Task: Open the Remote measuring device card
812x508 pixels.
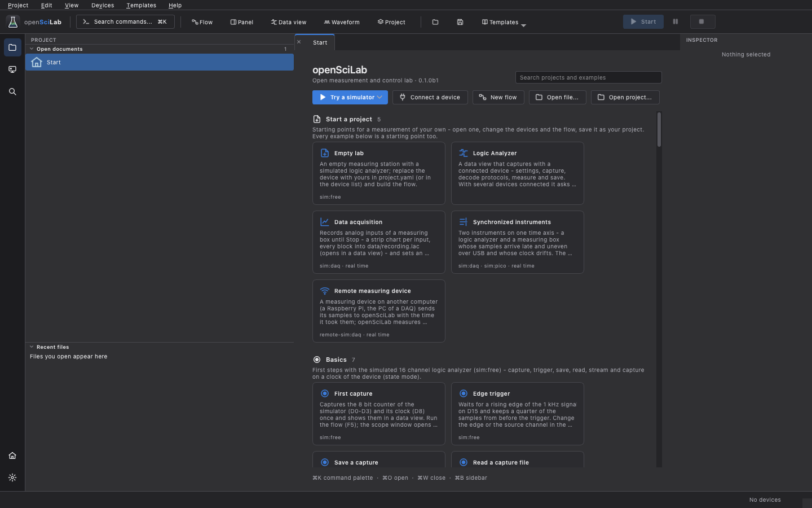Action: (x=379, y=311)
